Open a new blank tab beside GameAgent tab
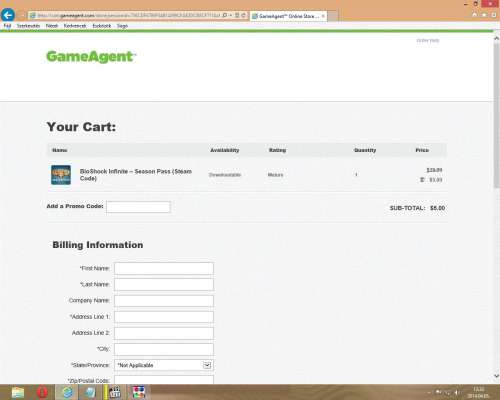500x400 pixels. pos(333,16)
